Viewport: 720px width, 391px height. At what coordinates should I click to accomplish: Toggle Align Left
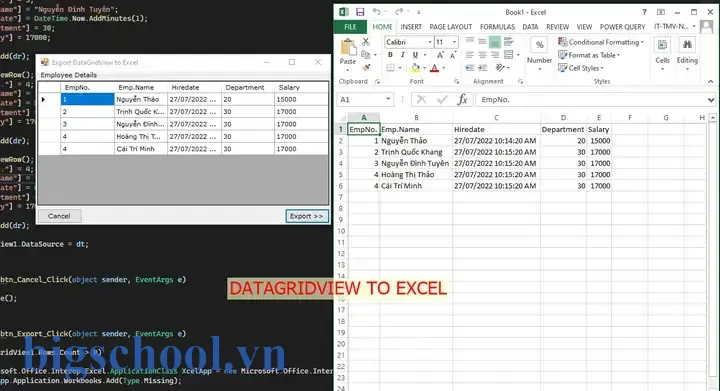pos(470,55)
